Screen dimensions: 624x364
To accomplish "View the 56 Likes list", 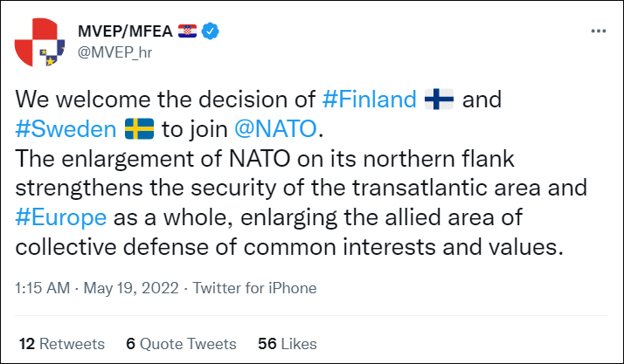I will coord(288,344).
